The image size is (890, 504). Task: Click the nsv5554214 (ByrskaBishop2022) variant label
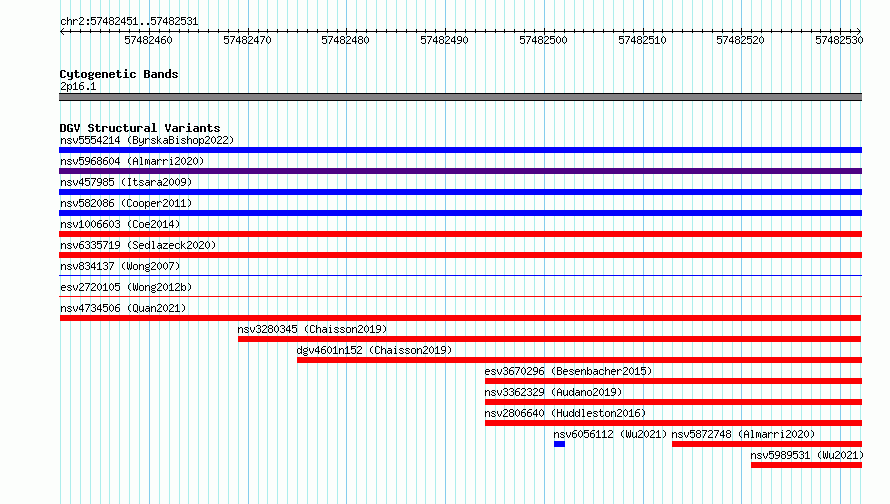(x=147, y=140)
